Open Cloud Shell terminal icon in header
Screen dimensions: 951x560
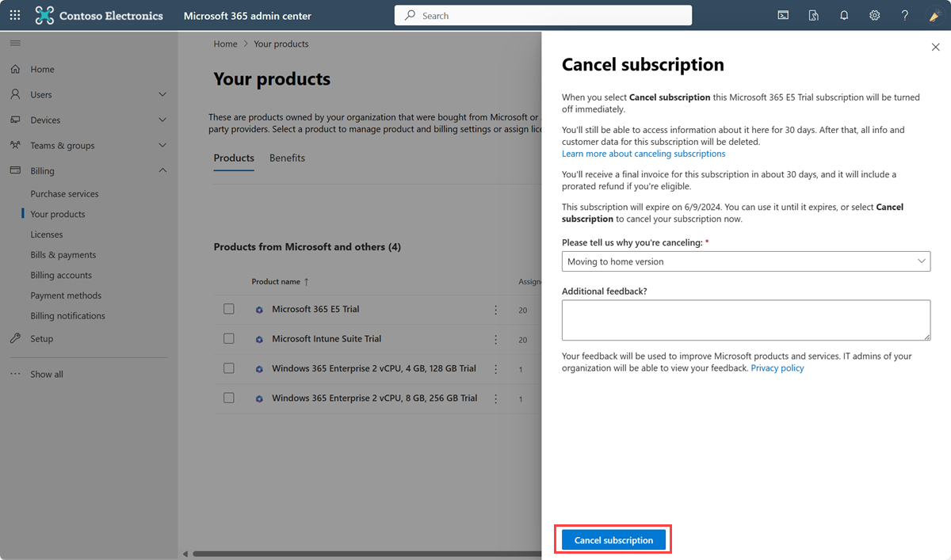783,15
